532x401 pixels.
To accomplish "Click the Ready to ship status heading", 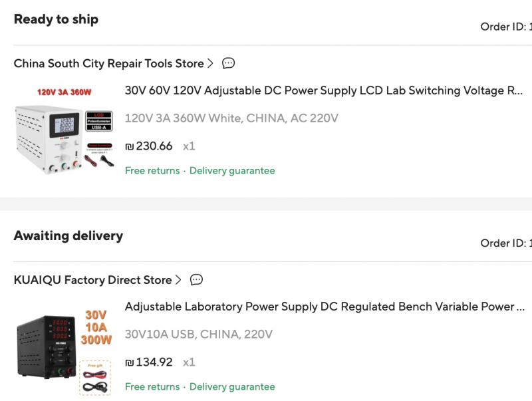I will click(x=56, y=19).
